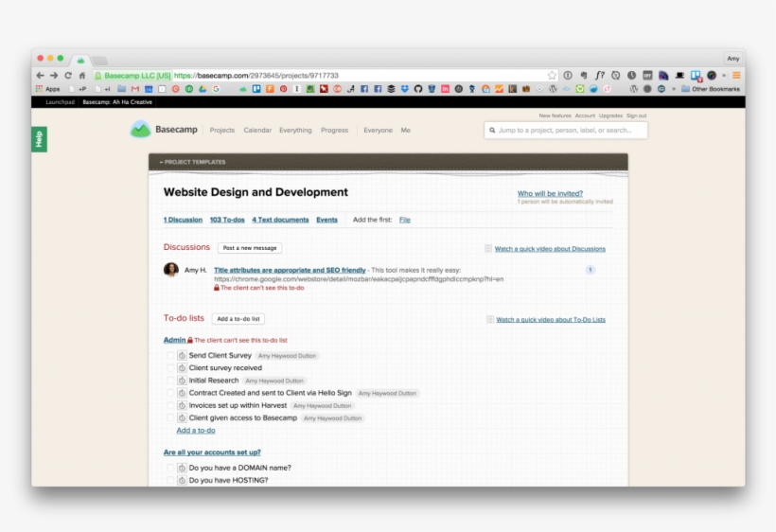Click the Trello extension icon in the toolbar

pyautogui.click(x=696, y=76)
